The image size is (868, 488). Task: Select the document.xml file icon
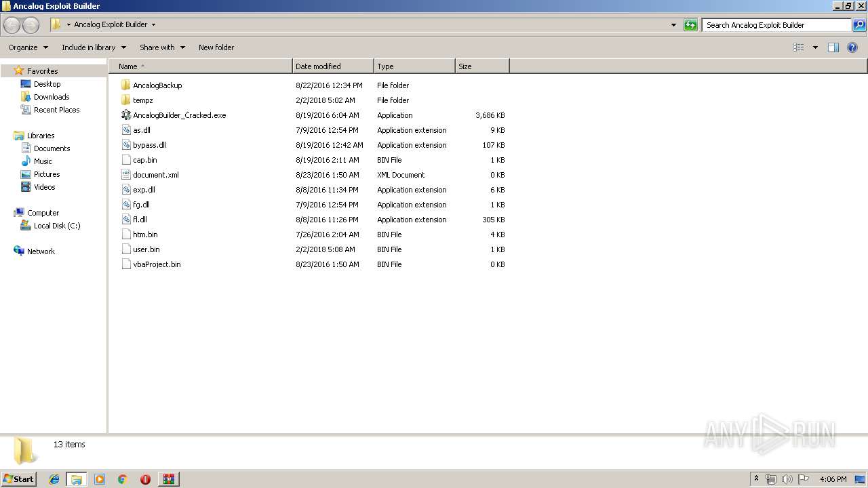click(x=125, y=175)
